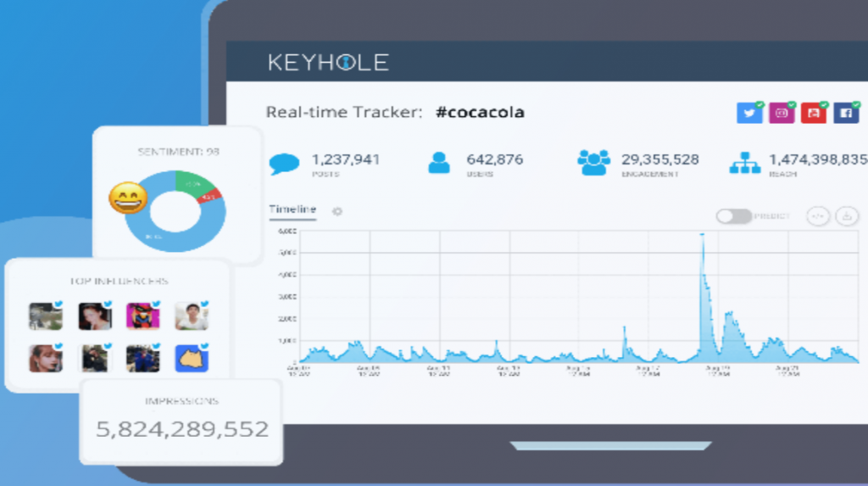
Task: Click the highest peak on the timeline chart
Action: (703, 236)
